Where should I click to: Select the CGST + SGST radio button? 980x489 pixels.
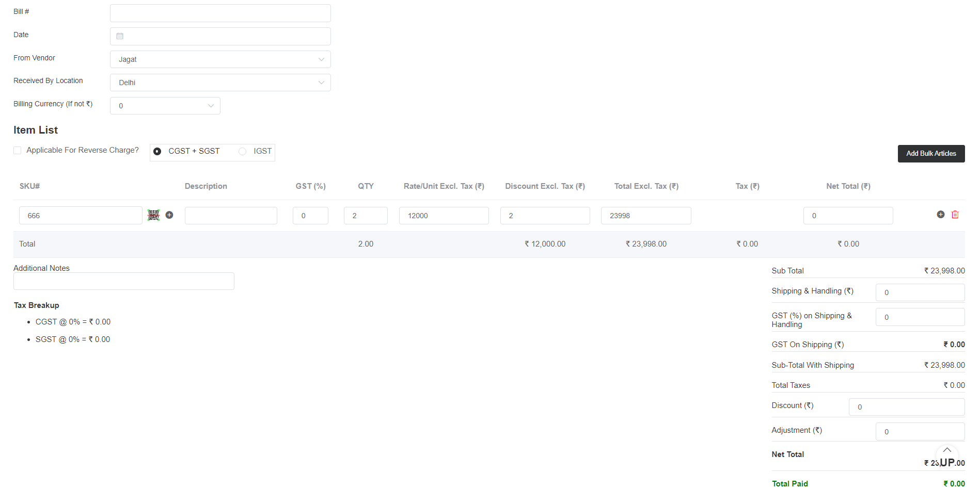pos(157,151)
